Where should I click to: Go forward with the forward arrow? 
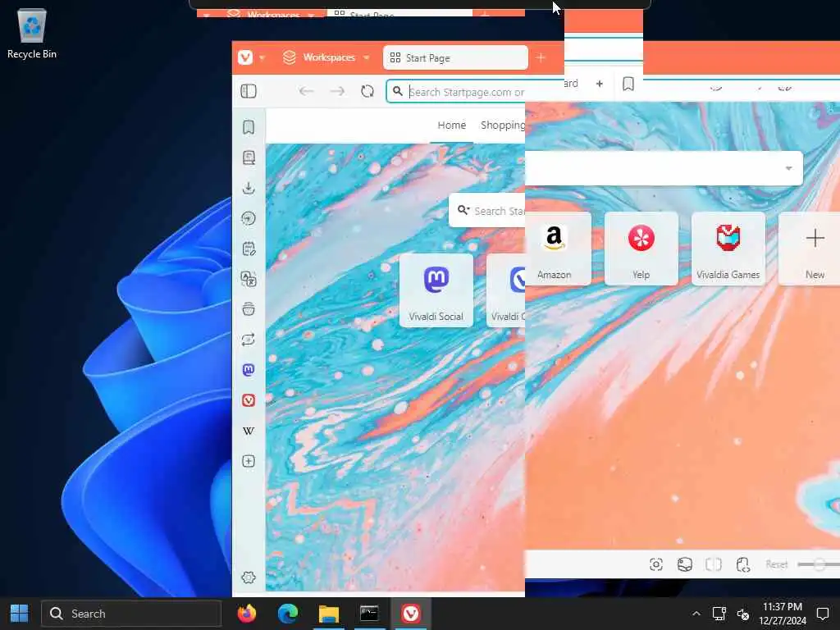pos(337,92)
